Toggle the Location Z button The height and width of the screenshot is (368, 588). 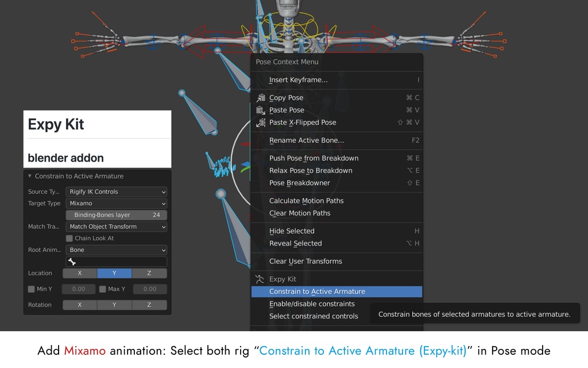tap(149, 273)
